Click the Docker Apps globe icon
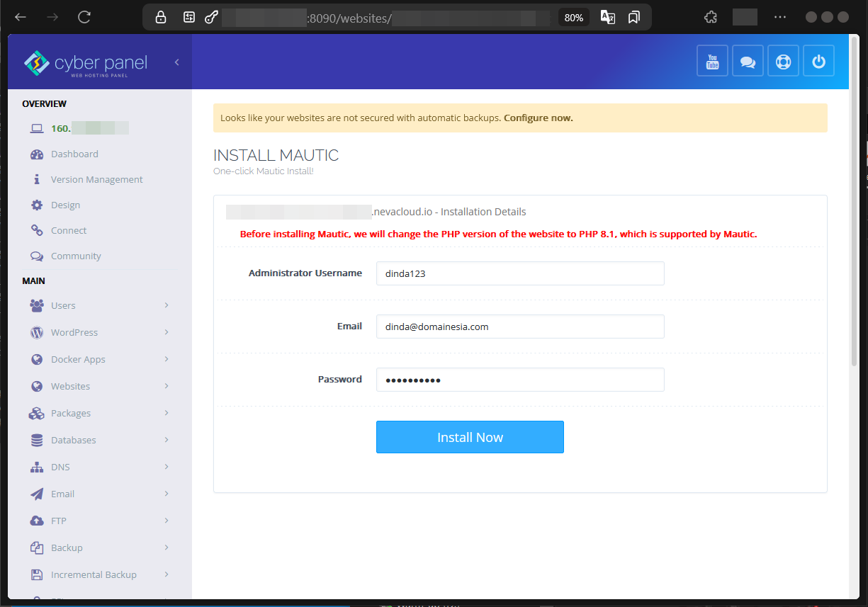The height and width of the screenshot is (607, 868). [x=37, y=360]
